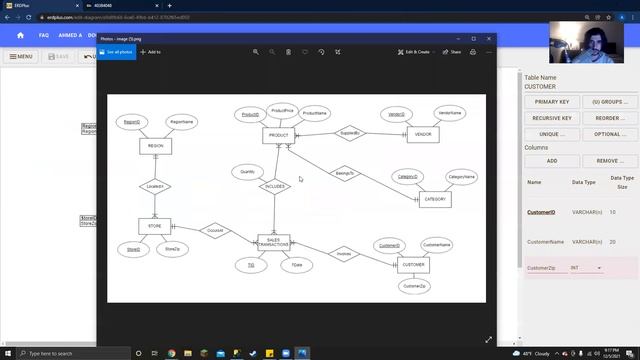Click See all photos in Photos app
This screenshot has height=360, width=640.
[x=116, y=52]
